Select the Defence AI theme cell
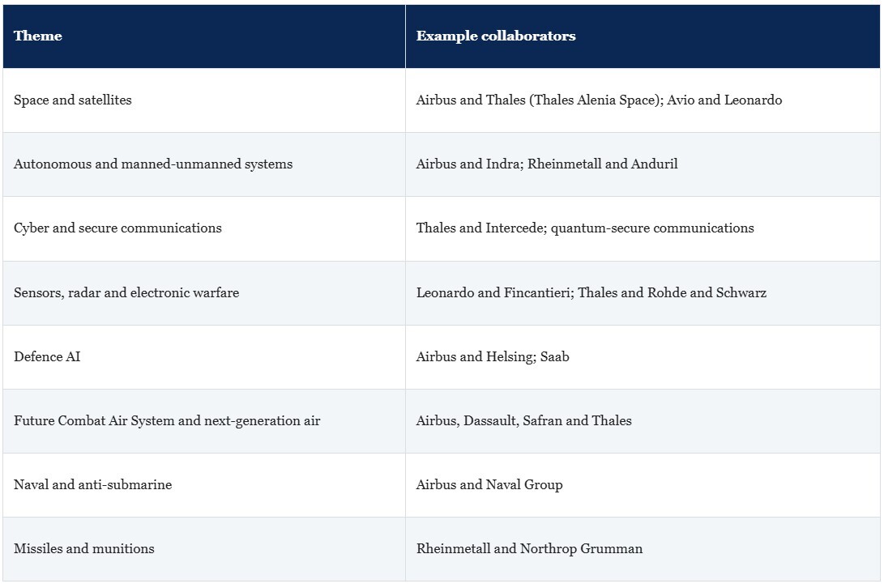 tap(204, 357)
